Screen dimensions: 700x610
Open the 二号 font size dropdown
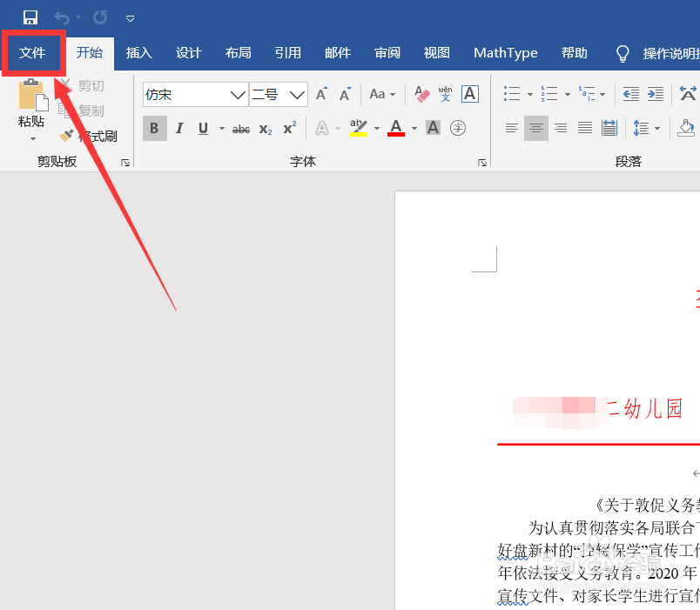point(297,94)
